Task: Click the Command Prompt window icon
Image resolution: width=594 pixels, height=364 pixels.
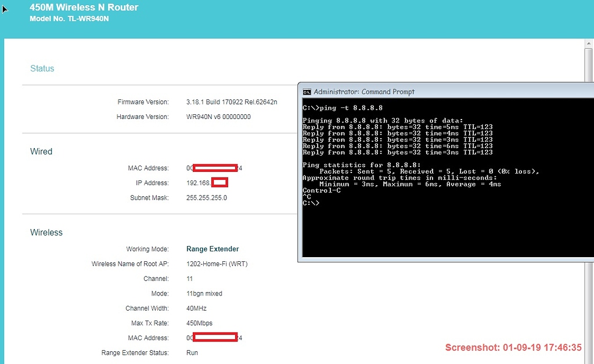Action: [307, 92]
